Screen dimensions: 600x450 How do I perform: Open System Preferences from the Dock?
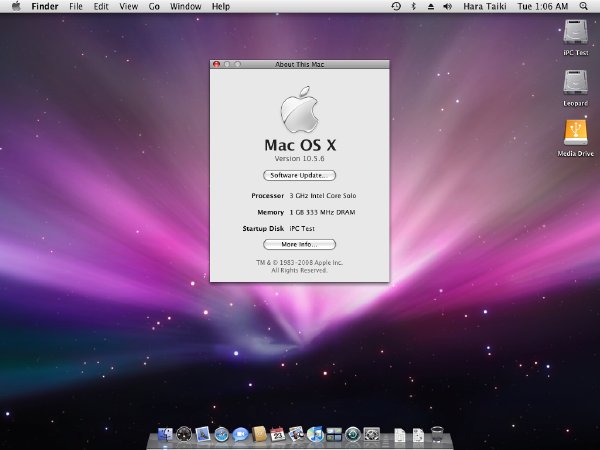click(371, 435)
